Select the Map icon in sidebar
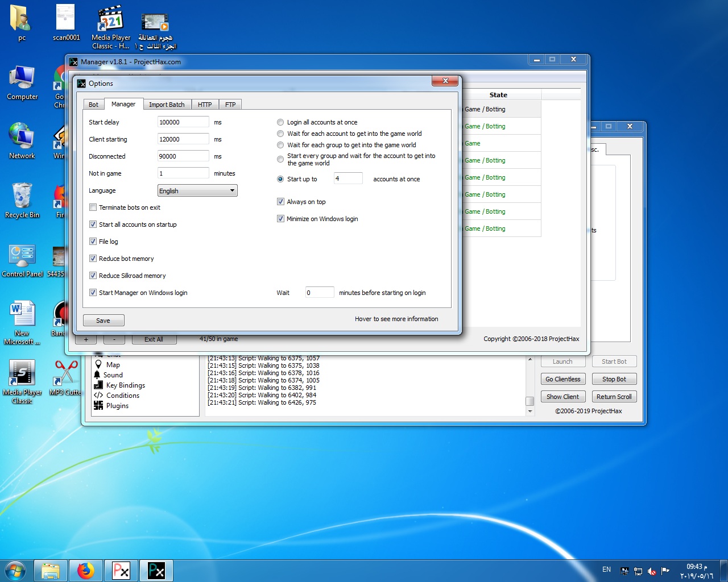728x582 pixels. (x=98, y=365)
